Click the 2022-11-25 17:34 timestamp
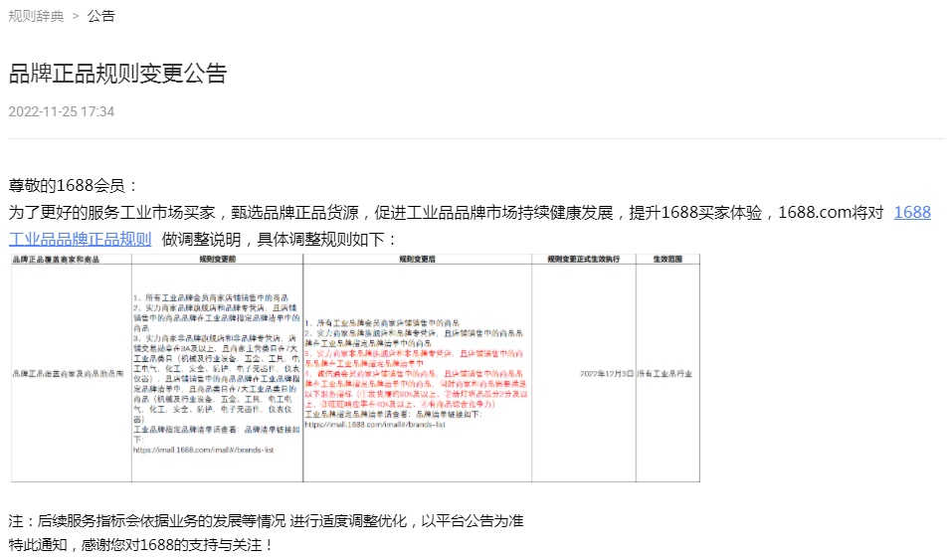This screenshot has height=560, width=947. [x=61, y=111]
